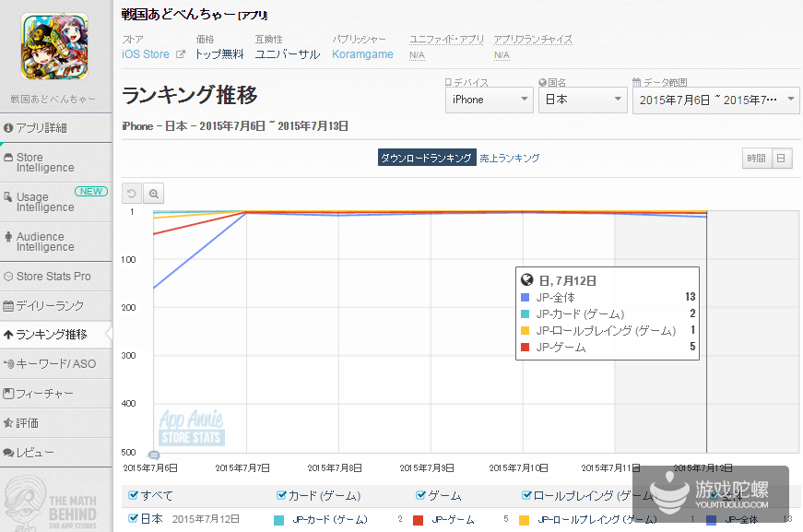This screenshot has height=532, width=803.
Task: Open the iPhone device dropdown
Action: coord(489,100)
